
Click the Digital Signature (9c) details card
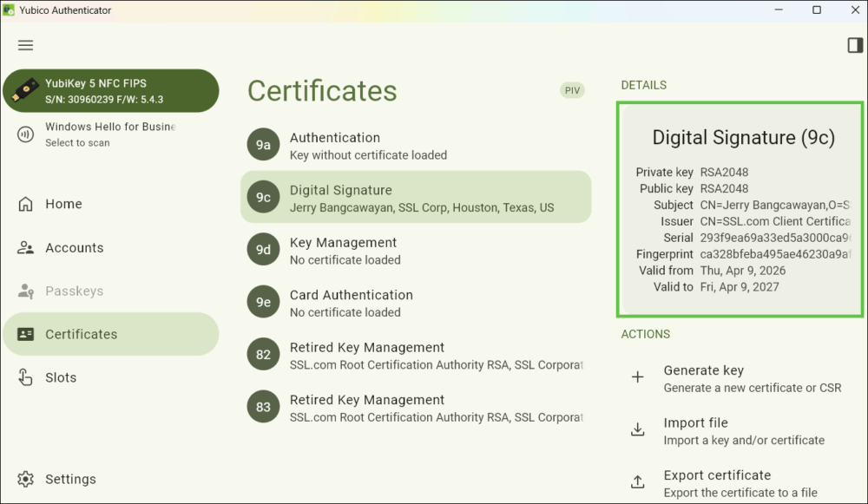tap(741, 210)
